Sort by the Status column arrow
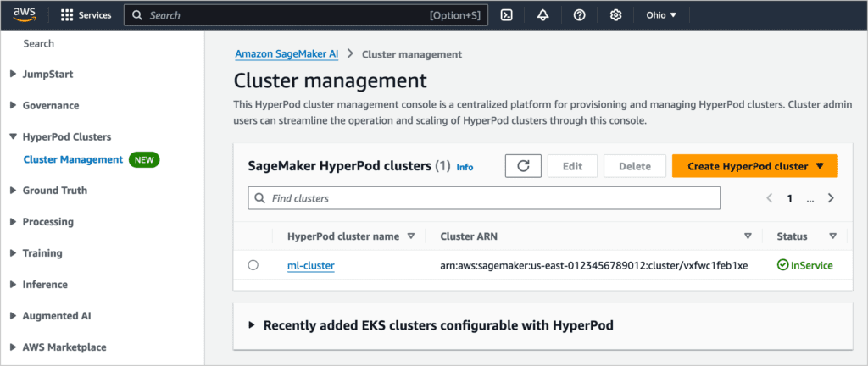This screenshot has height=366, width=868. pos(832,236)
